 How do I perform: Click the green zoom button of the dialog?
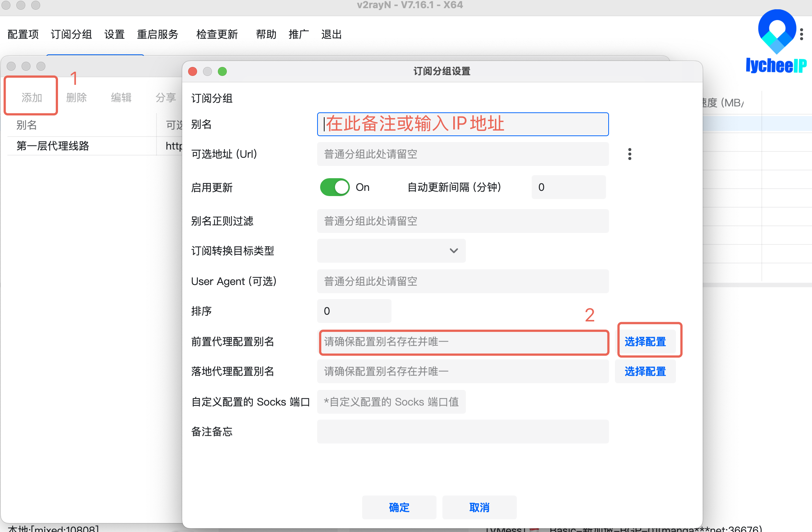[x=222, y=71]
